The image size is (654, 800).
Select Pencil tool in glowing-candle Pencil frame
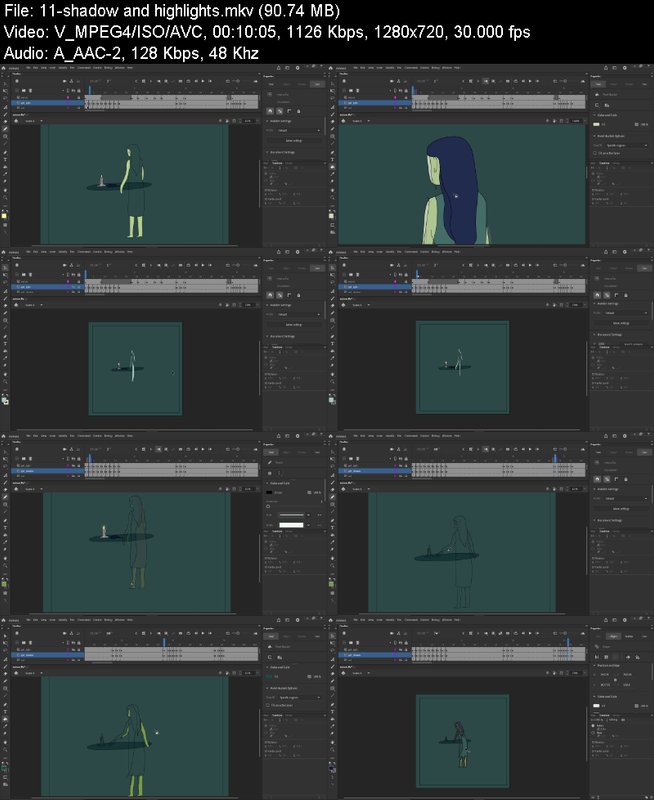6,496
